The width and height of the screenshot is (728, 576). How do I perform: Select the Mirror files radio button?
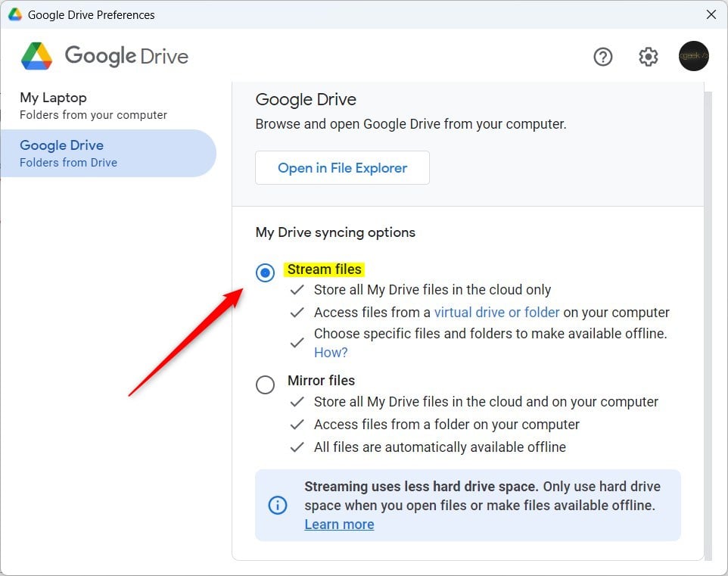(x=265, y=385)
